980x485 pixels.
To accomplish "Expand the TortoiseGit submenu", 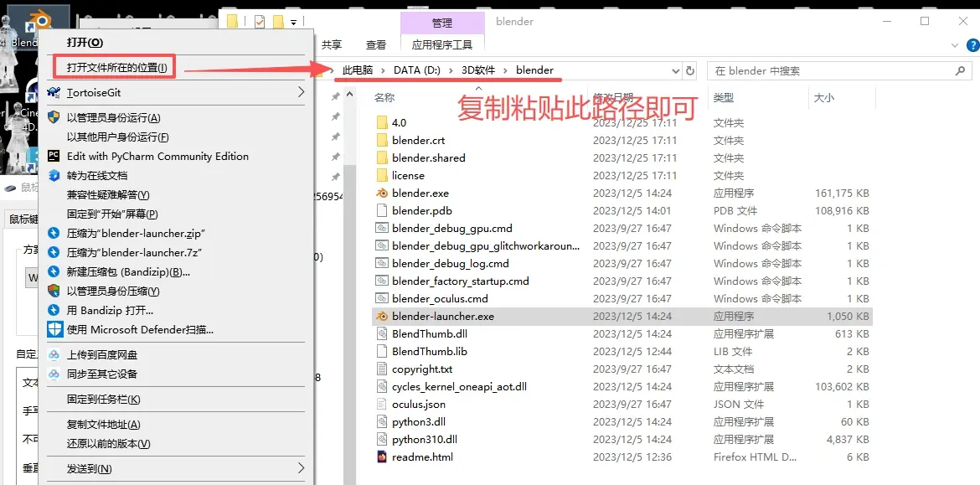I will tap(301, 92).
